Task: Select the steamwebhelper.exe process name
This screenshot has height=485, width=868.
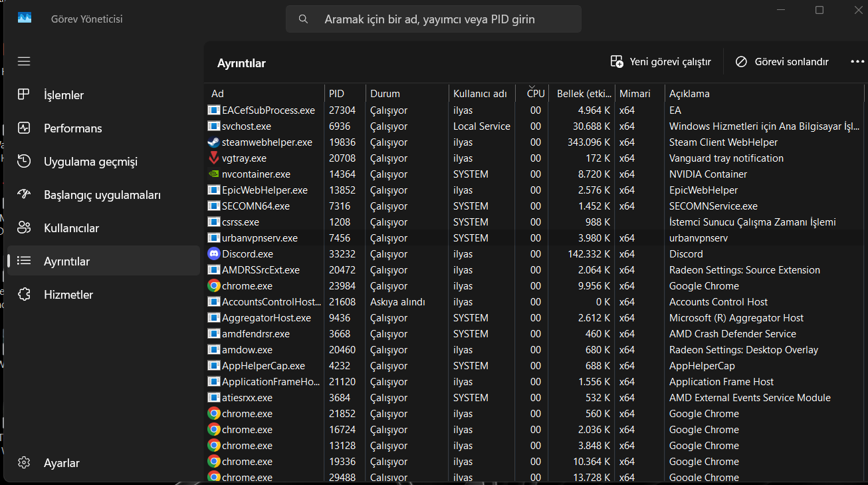Action: (267, 142)
